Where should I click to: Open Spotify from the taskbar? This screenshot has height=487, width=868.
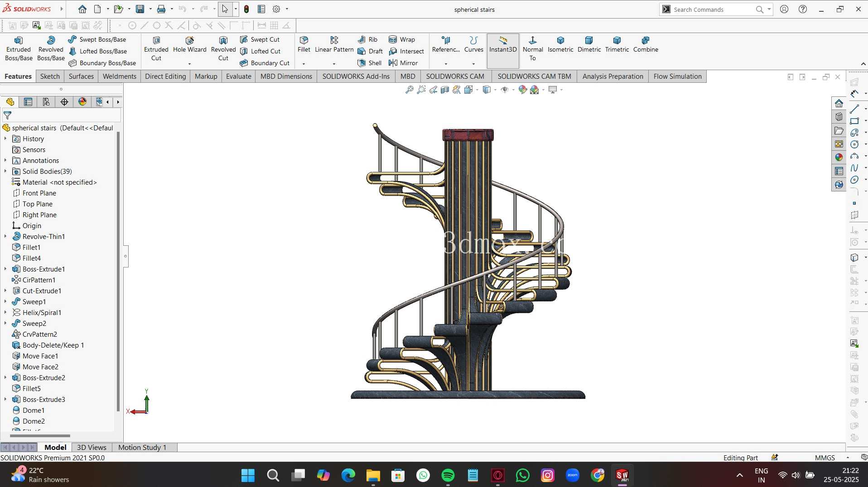point(448,475)
